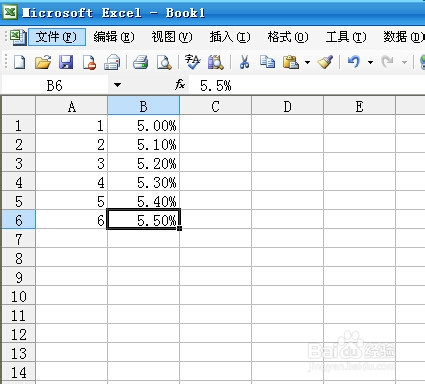Click the formula bar showing 5.5%
425x384 pixels.
coord(307,85)
